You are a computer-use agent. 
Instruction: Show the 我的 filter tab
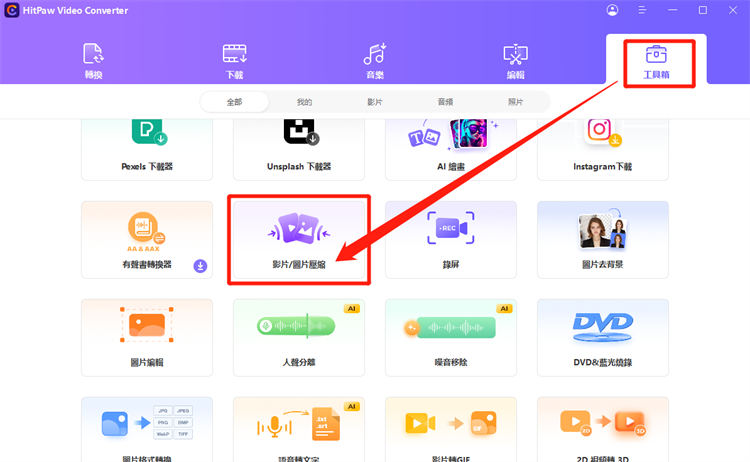pos(304,102)
